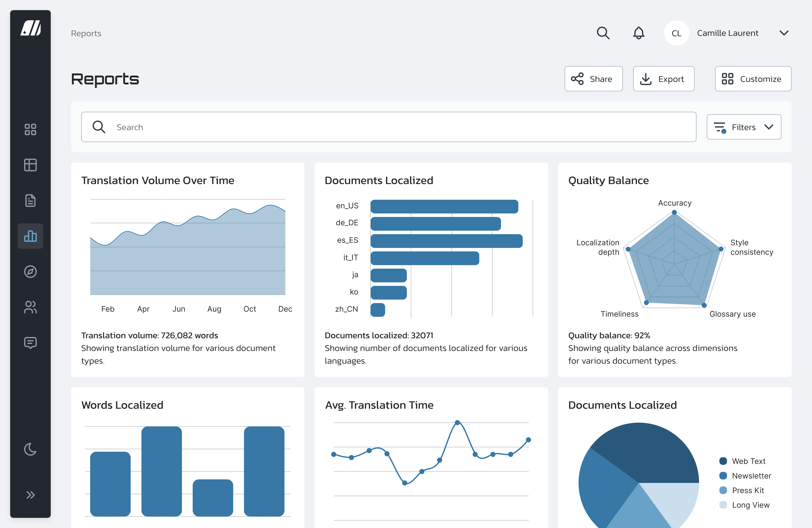Open the table view icon in sidebar
The image size is (812, 528).
pos(30,165)
